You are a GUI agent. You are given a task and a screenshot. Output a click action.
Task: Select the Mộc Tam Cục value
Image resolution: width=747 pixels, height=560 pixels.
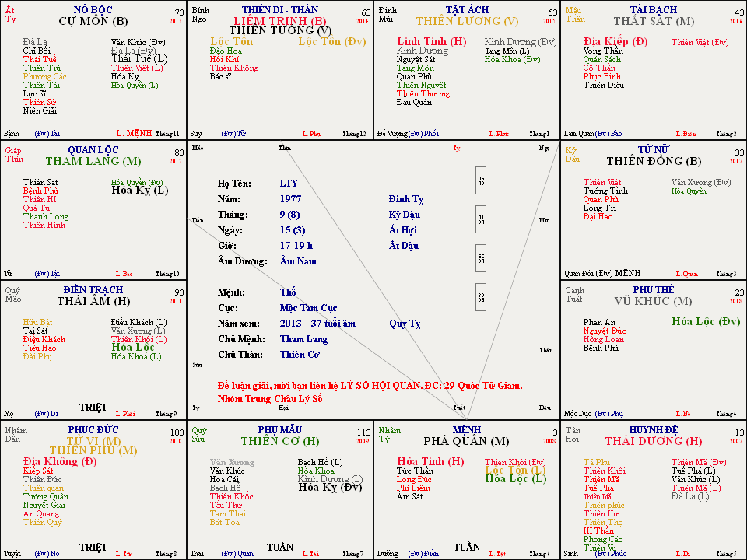[308, 308]
